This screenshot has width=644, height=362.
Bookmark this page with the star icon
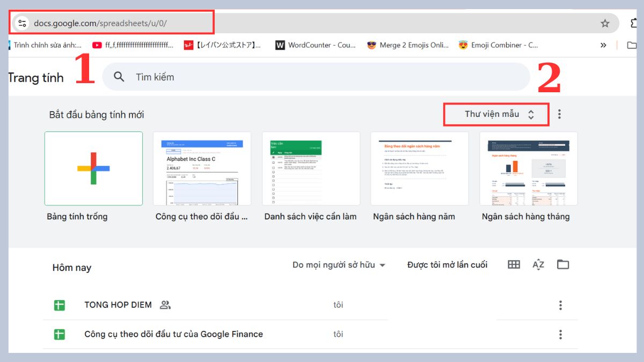click(605, 23)
